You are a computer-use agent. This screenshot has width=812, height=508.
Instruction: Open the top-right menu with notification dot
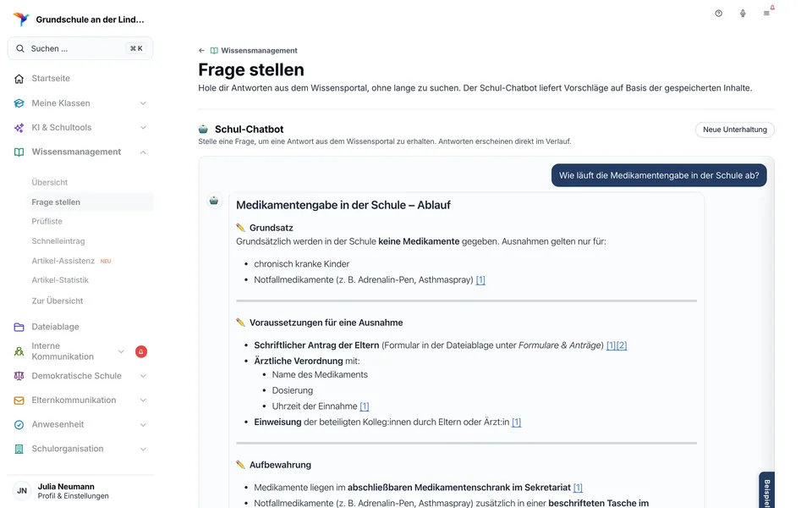tap(767, 13)
